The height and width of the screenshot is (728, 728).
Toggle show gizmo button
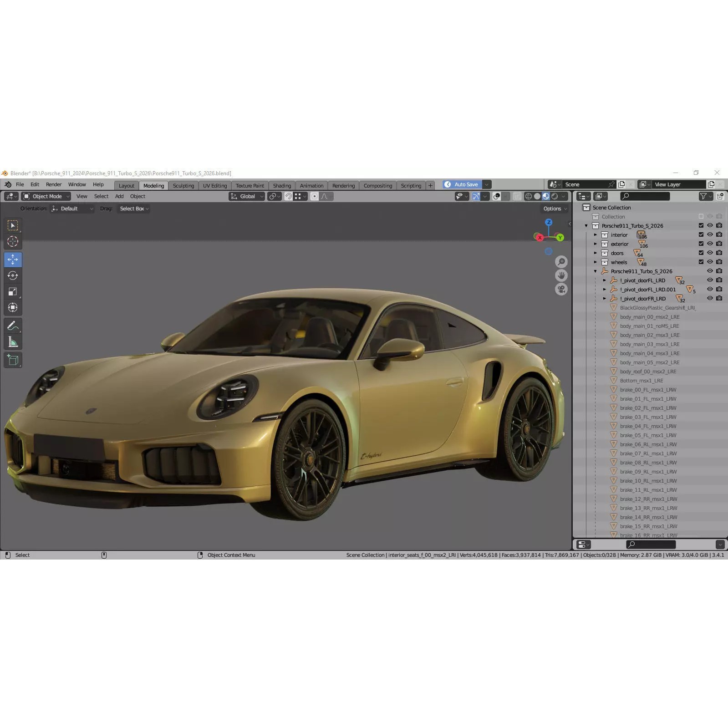pyautogui.click(x=476, y=196)
